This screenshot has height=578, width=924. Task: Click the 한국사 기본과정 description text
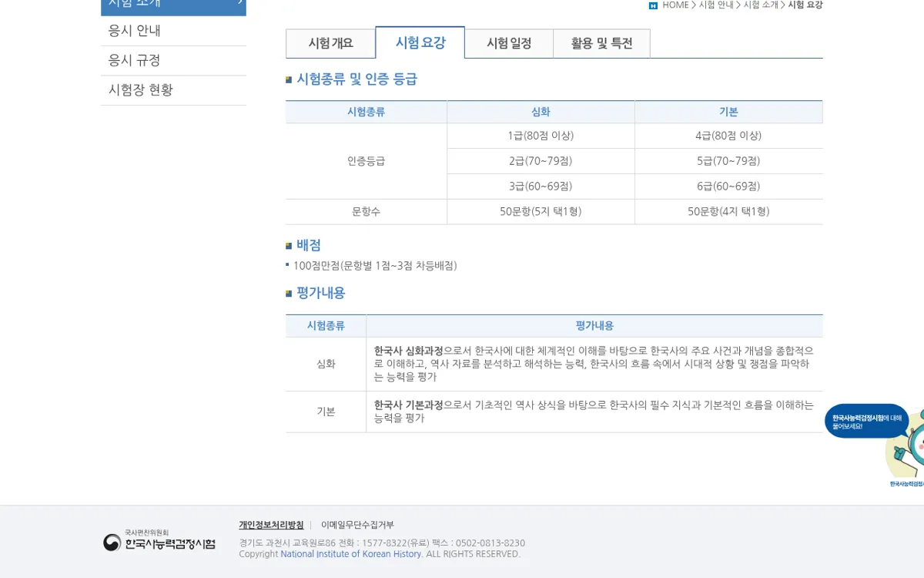click(594, 412)
